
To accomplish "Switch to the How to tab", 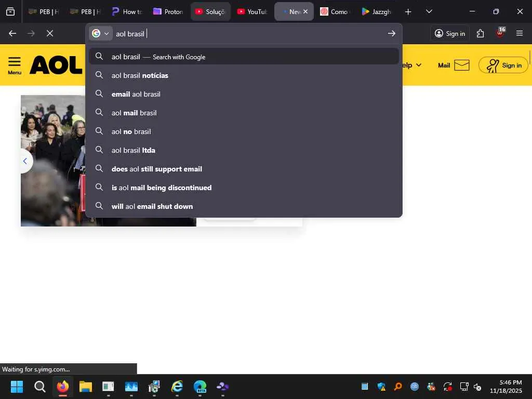I will coord(127,11).
